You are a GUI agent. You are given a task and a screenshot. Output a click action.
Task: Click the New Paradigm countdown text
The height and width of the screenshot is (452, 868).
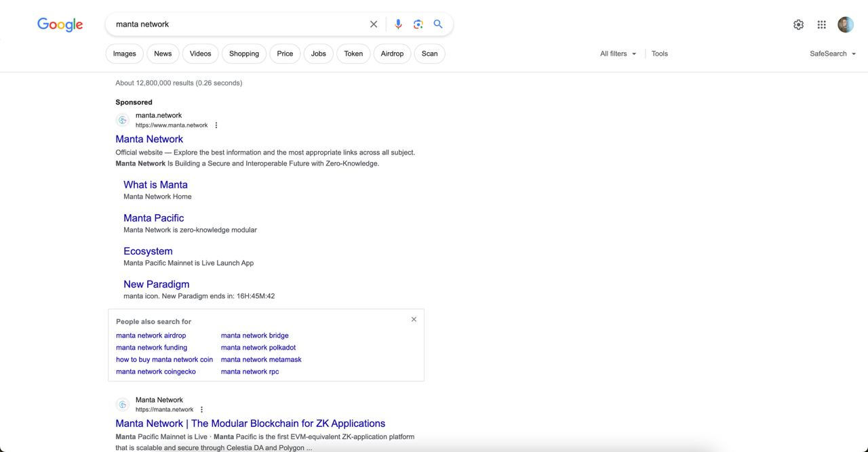pos(199,296)
